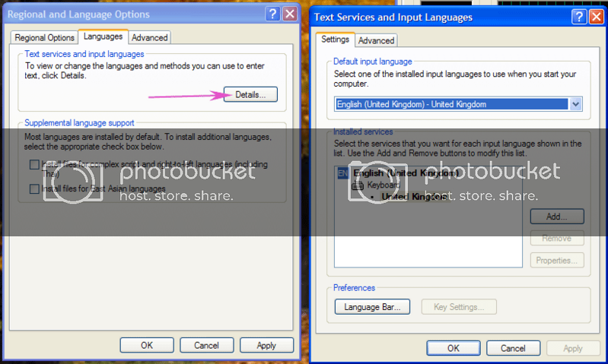Click Apply in Text Services and Input Languages
Image resolution: width=608 pixels, height=364 pixels.
[573, 348]
